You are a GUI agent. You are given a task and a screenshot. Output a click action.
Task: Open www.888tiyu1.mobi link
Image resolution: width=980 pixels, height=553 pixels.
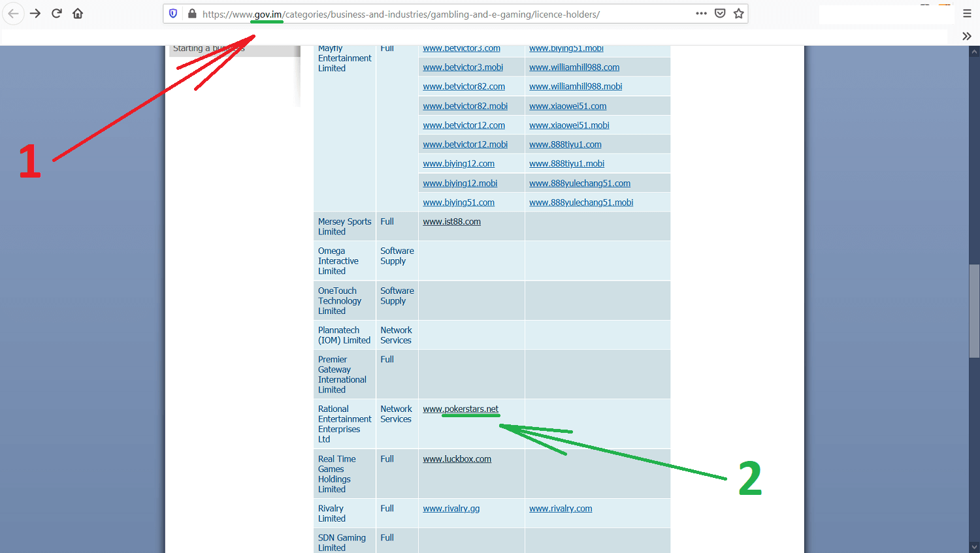[x=566, y=164]
